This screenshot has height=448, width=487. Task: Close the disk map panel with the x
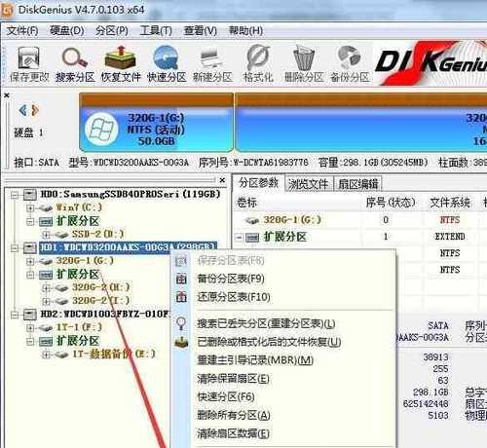pos(7,95)
